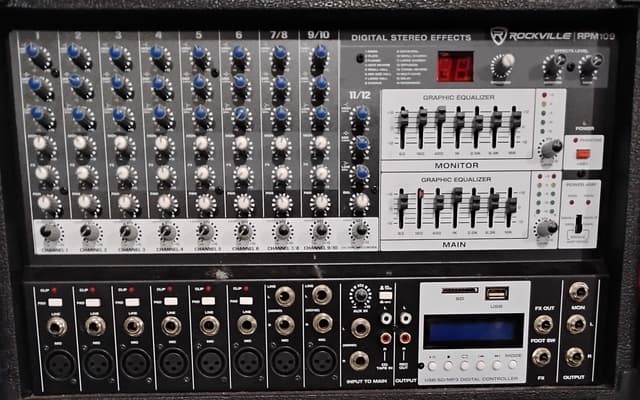
Task: Turn the CHANNEL 7/8 level knob
Action: pyautogui.click(x=283, y=231)
